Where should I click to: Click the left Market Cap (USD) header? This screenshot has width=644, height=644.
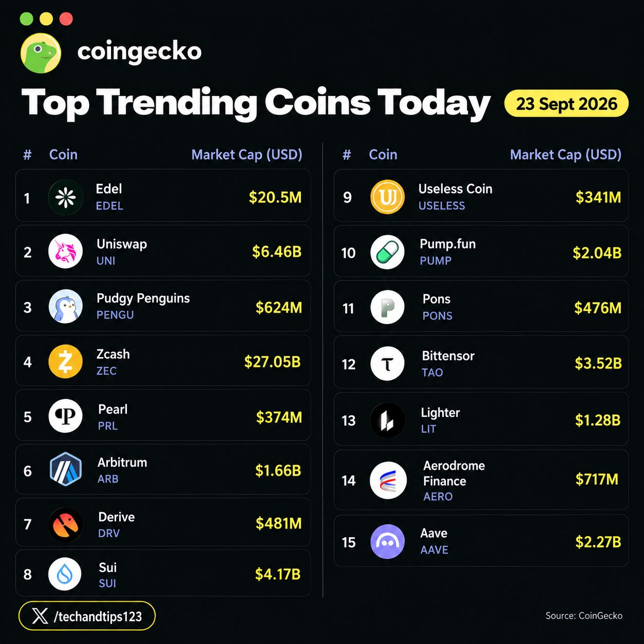247,155
